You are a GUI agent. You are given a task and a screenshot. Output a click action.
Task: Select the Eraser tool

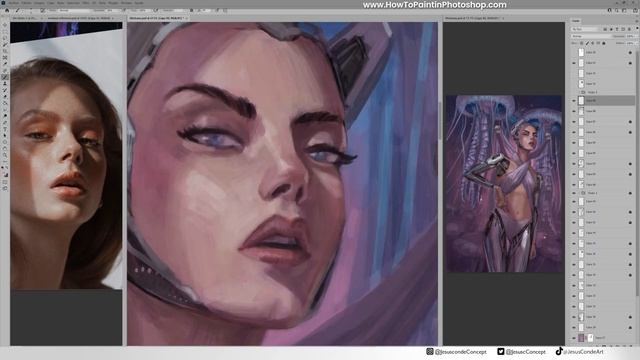click(5, 97)
